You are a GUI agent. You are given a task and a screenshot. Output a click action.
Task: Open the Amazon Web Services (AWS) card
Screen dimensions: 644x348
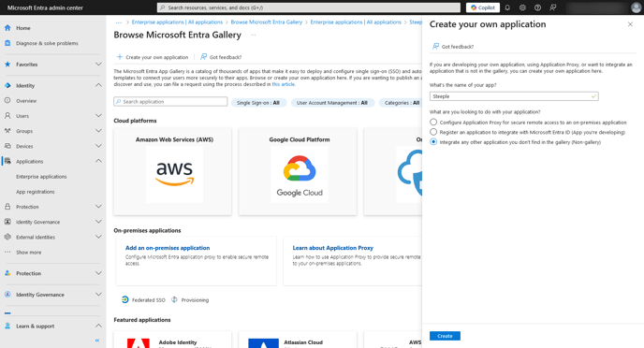(x=172, y=171)
